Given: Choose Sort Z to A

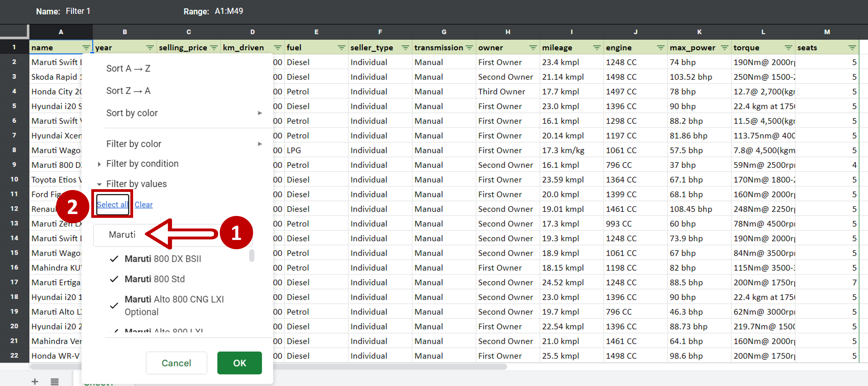Looking at the screenshot, I should click(128, 91).
